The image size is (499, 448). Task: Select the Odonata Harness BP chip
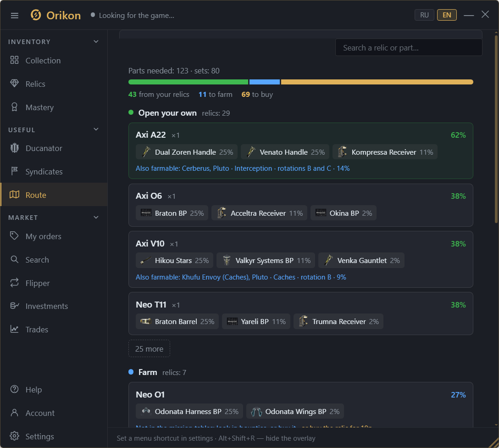tap(189, 411)
